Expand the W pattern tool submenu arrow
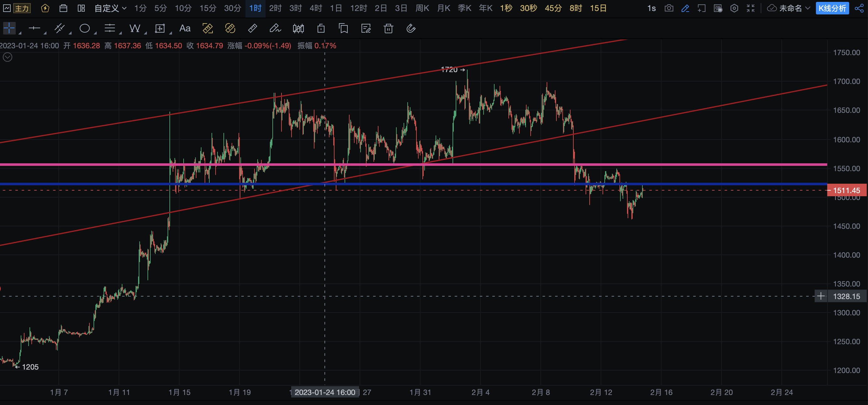The height and width of the screenshot is (405, 868). coord(145,33)
